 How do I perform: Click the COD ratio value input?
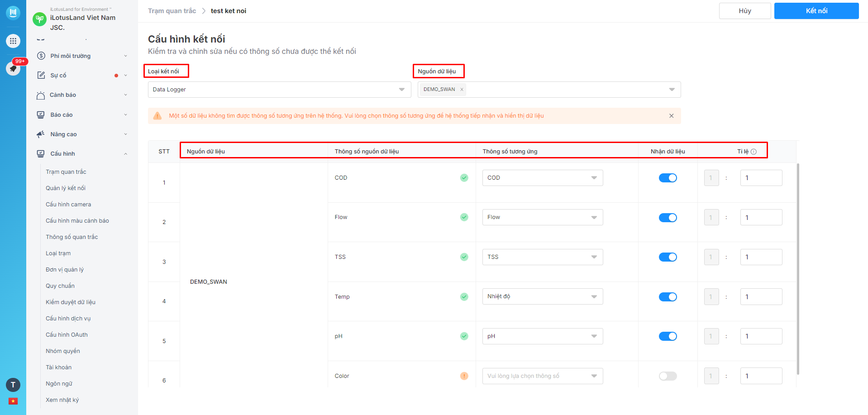coord(761,178)
